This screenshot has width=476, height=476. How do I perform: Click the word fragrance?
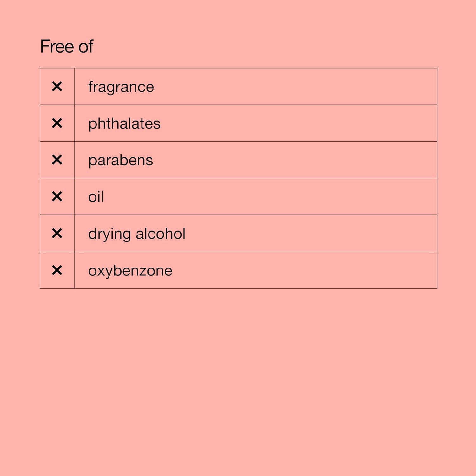(x=121, y=87)
